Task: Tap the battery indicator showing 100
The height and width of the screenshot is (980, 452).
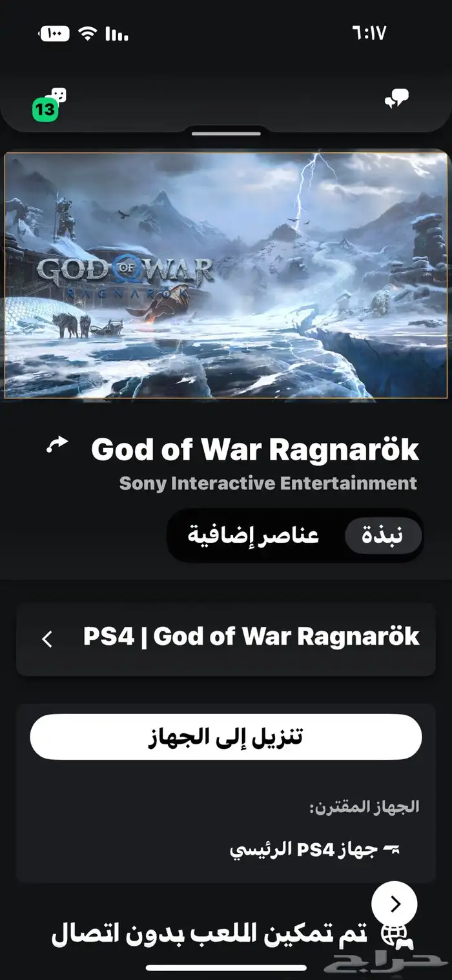Action: coord(55,33)
